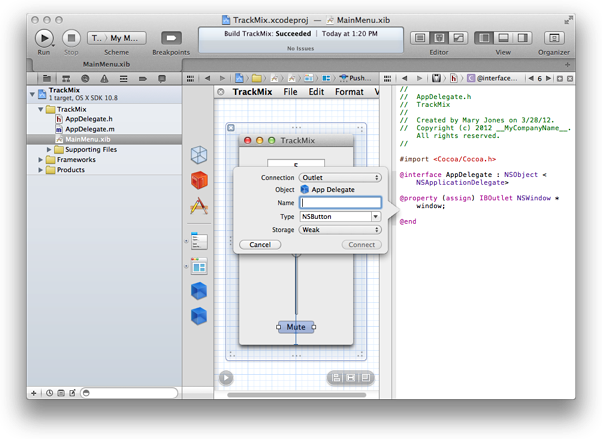Cancel the outlet connection popover

[x=260, y=245]
